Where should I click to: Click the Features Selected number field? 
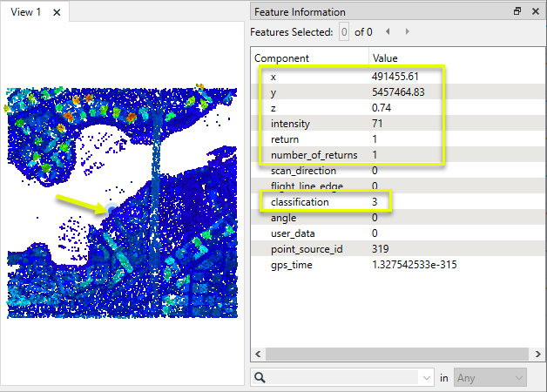coord(344,32)
